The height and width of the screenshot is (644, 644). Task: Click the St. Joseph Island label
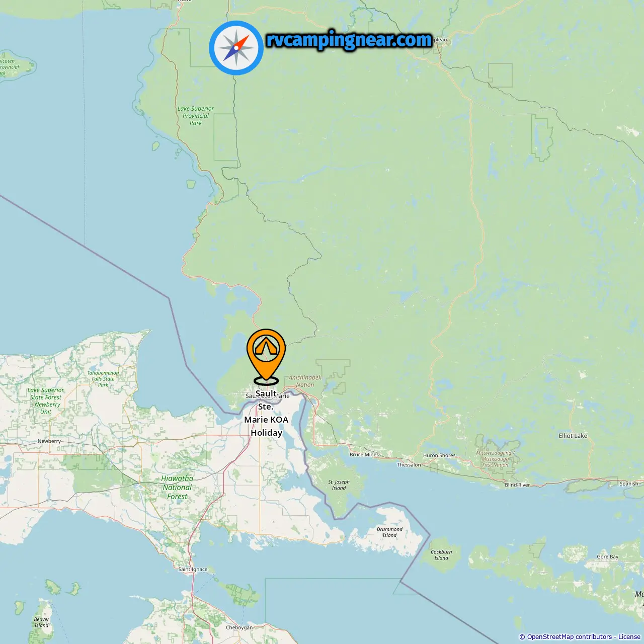click(x=339, y=485)
